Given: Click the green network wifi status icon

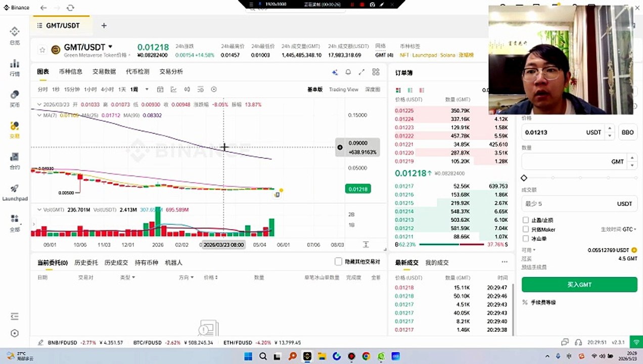Looking at the screenshot, I should click(x=636, y=342).
